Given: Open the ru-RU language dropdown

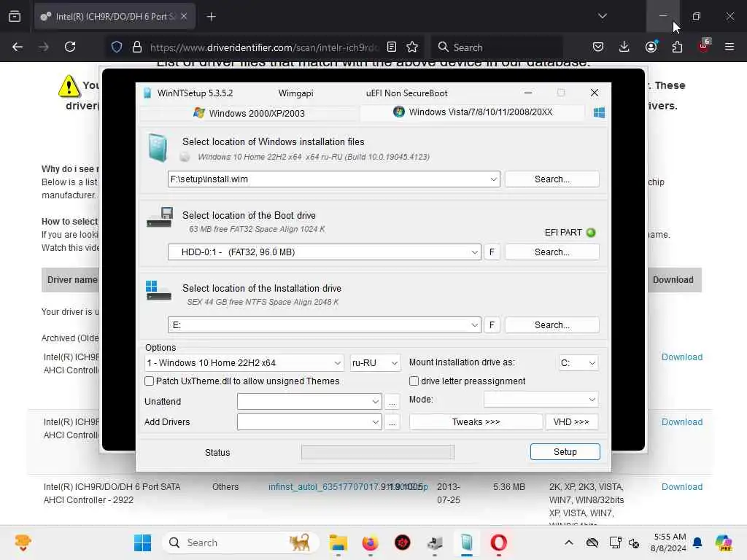Looking at the screenshot, I should tap(376, 363).
